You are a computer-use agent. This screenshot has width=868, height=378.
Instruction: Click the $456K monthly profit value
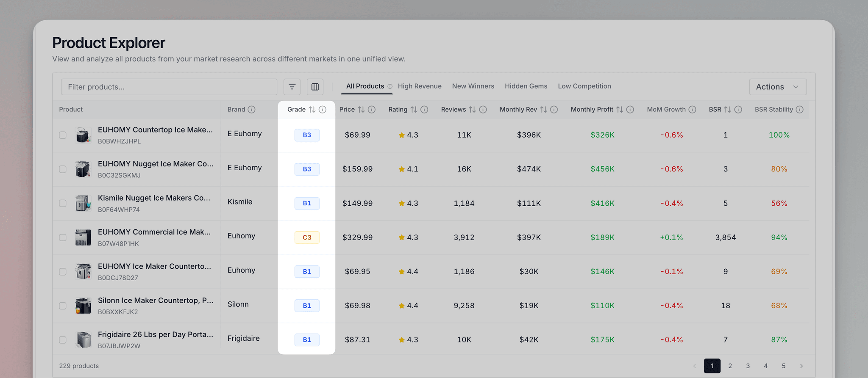(602, 169)
